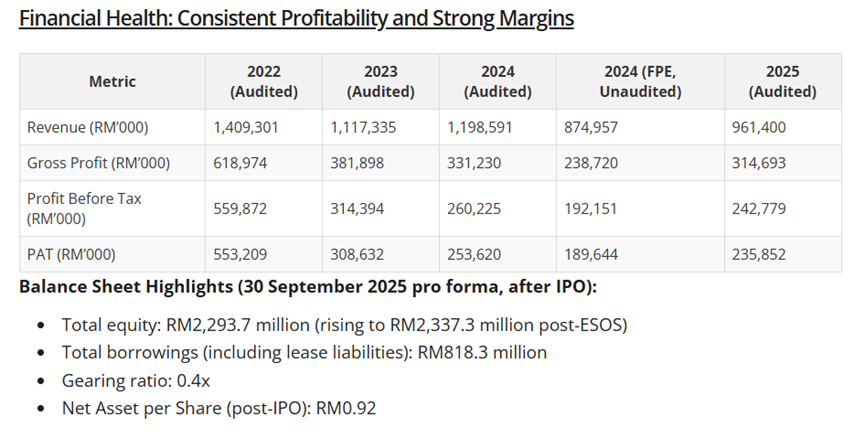Image resolution: width=865 pixels, height=438 pixels.
Task: Click the Gross Profit (RM'000) row label
Action: (98, 163)
